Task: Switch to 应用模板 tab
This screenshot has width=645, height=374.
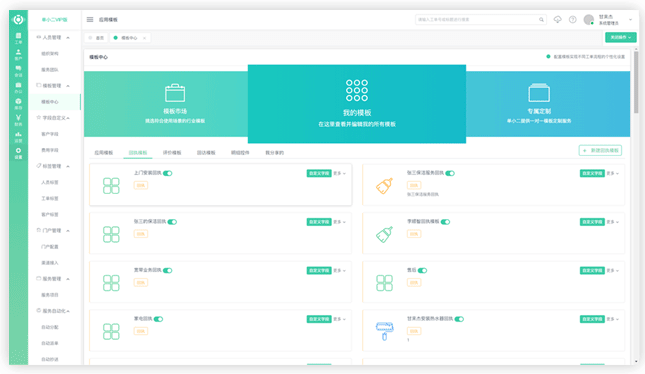Action: [x=104, y=153]
